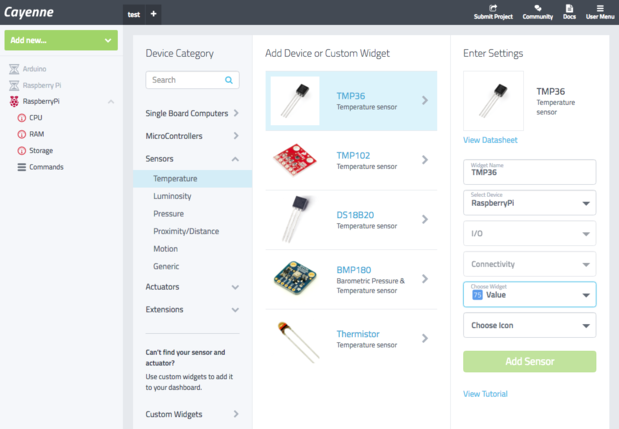Switch to the test project tab
Screen dimensions: 619x429
point(134,14)
